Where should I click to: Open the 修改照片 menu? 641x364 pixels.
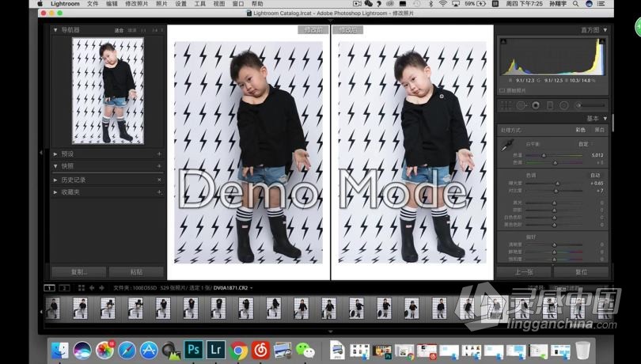[137, 4]
